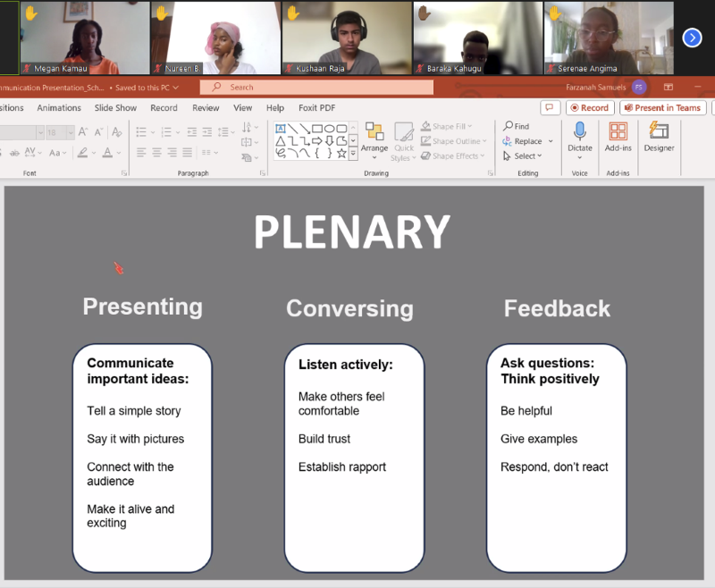Switch to the Animations tab
Screen dimensions: 715x588
point(59,108)
